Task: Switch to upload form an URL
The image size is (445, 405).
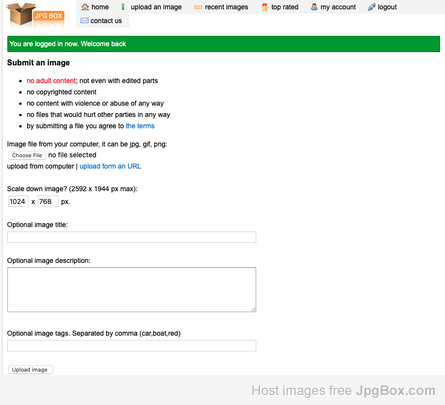Action: pyautogui.click(x=110, y=166)
